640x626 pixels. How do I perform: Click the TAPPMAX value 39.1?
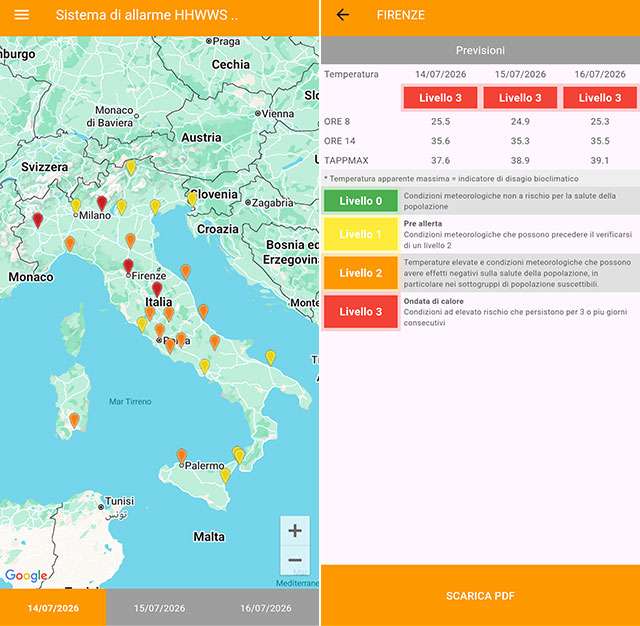(600, 160)
